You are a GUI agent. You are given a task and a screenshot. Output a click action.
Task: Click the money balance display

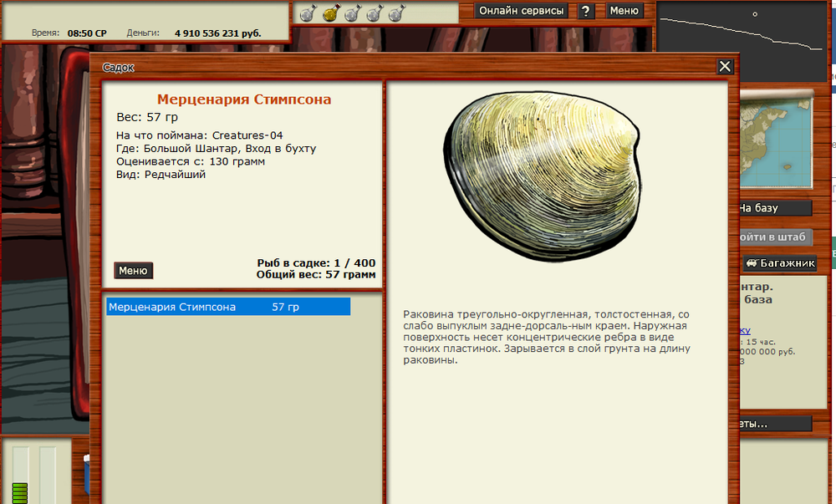click(217, 33)
